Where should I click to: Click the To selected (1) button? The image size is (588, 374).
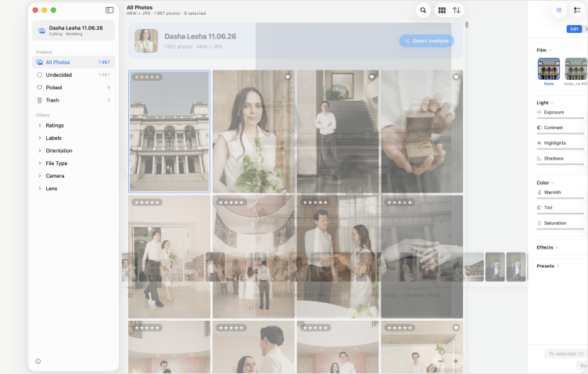tap(565, 354)
